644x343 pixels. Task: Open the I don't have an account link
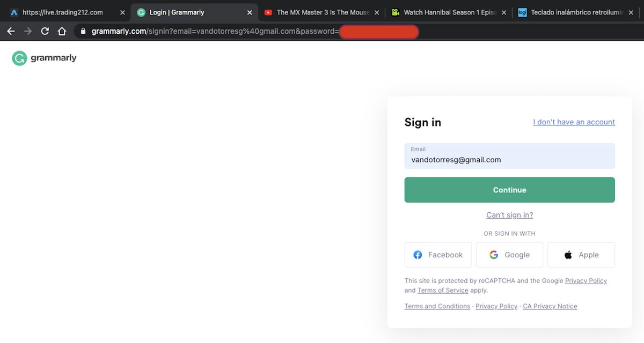click(574, 122)
